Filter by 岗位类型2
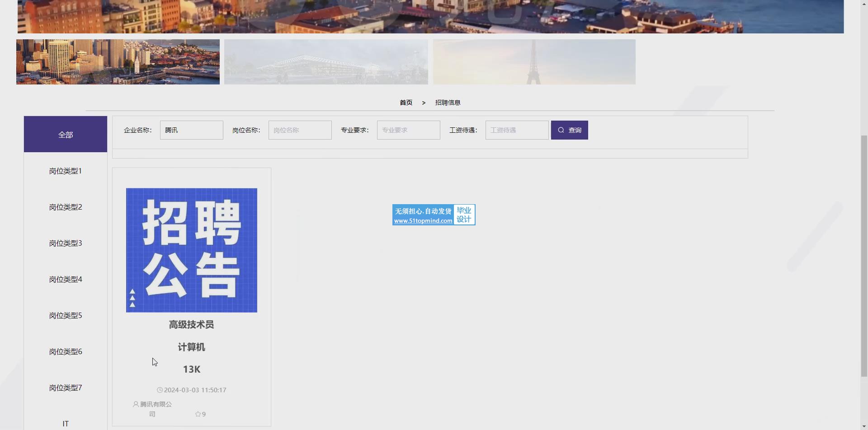 point(66,207)
